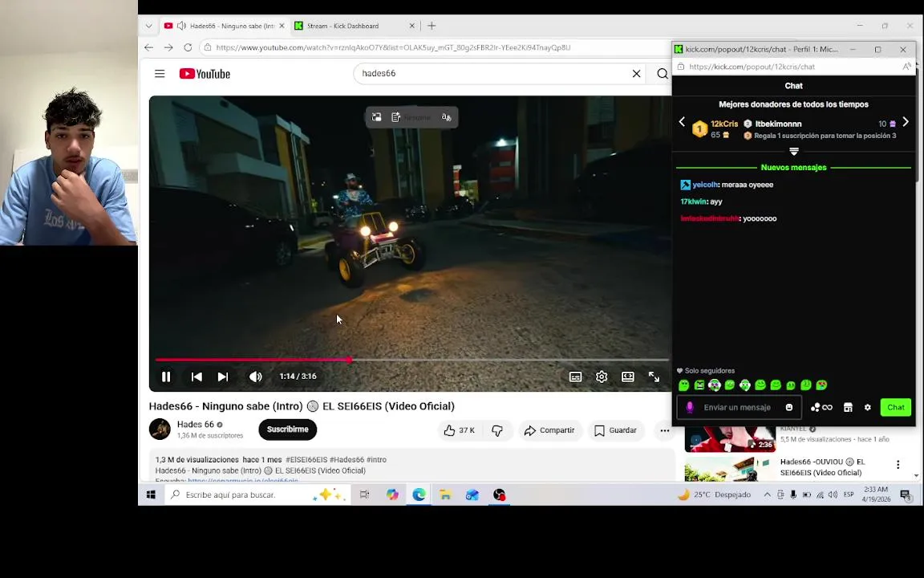Pause the video
The height and width of the screenshot is (578, 924).
166,377
